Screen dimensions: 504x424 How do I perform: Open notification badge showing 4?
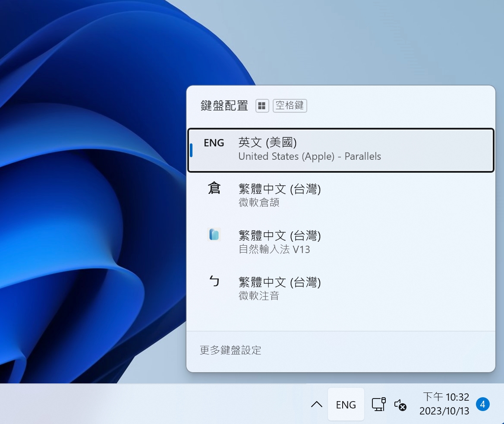tap(483, 405)
